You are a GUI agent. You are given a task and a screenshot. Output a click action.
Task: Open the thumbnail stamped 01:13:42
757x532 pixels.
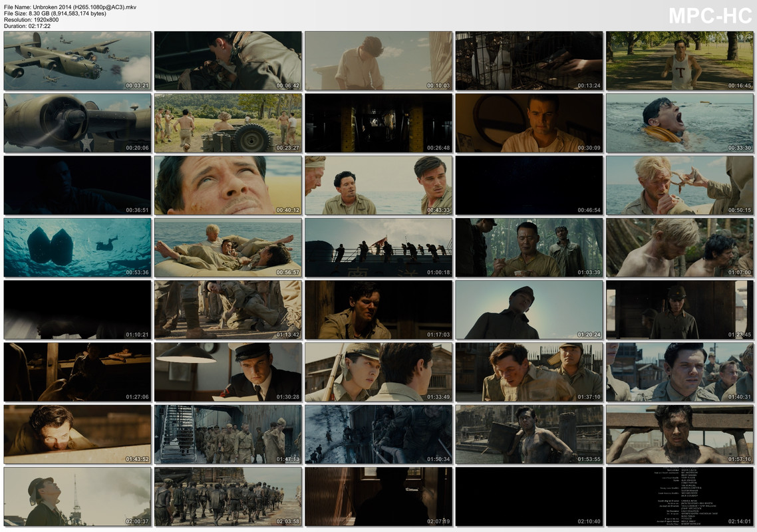pos(228,310)
